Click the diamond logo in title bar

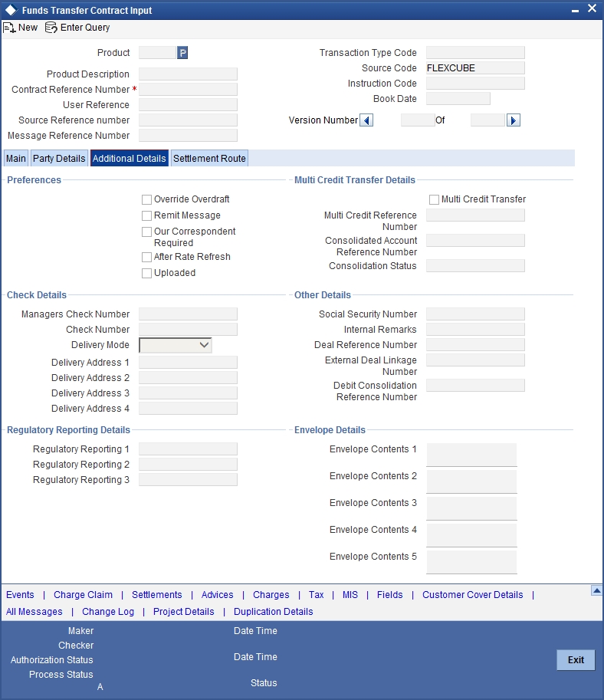pos(11,10)
